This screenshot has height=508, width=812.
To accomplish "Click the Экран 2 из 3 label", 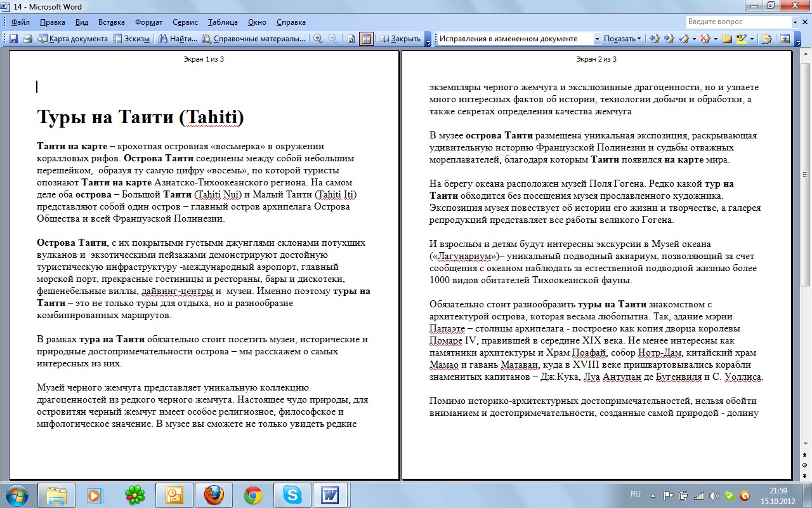I will pyautogui.click(x=596, y=59).
